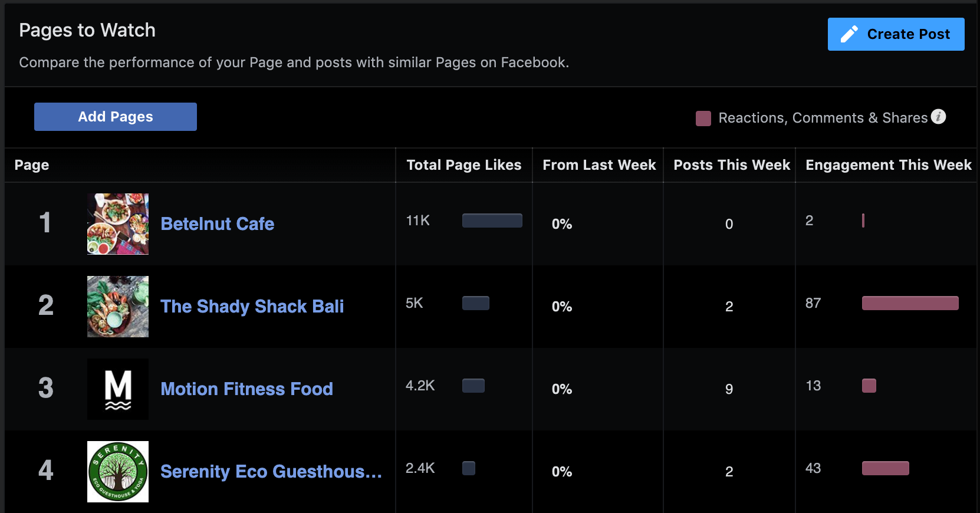980x513 pixels.
Task: Select the Posts This Week column header
Action: [x=731, y=165]
